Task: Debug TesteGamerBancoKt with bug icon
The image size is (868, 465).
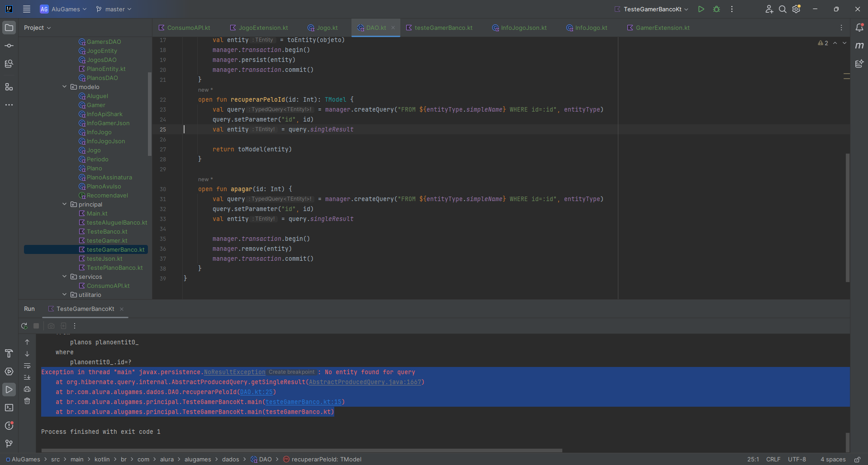Action: pyautogui.click(x=716, y=9)
